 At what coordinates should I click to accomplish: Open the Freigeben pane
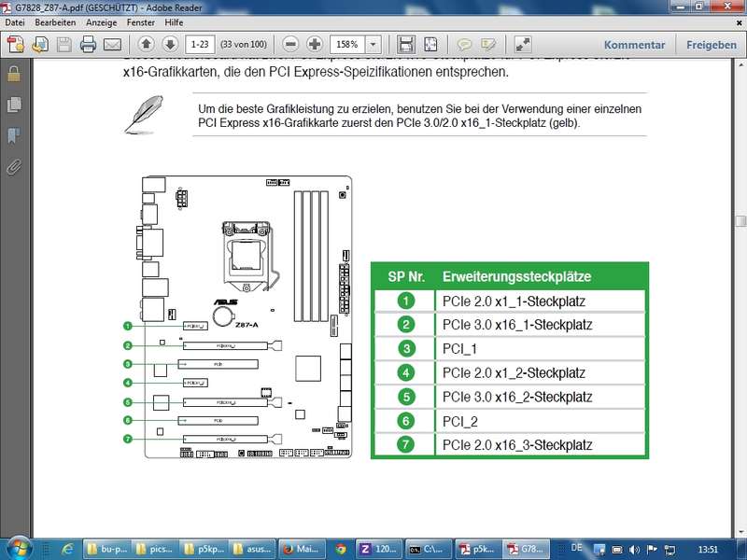click(x=712, y=45)
